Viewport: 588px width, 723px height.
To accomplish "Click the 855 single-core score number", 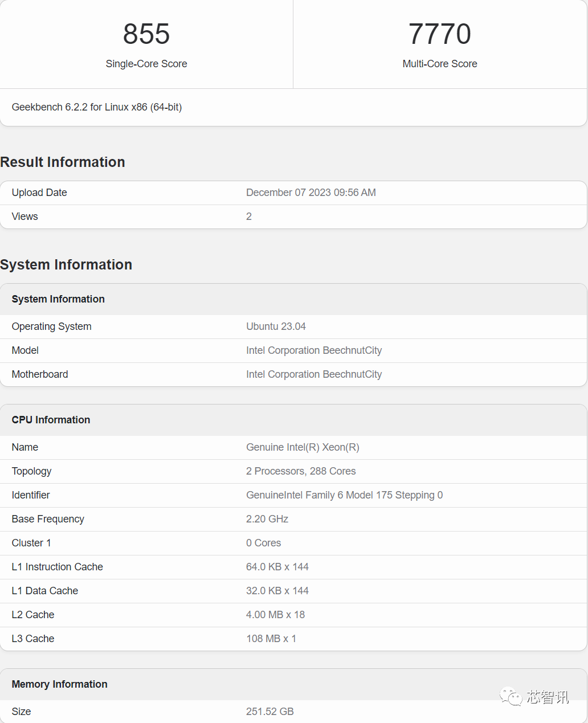I will (146, 34).
